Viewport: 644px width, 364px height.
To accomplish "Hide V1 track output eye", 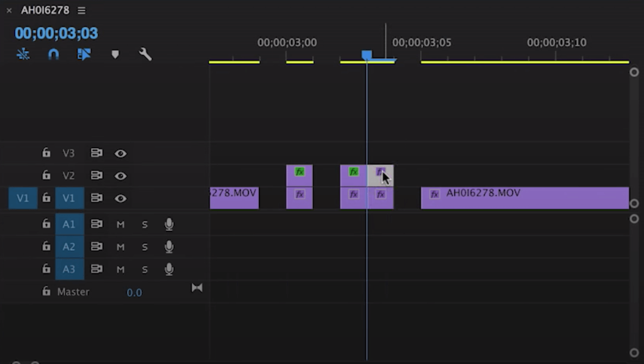I will pyautogui.click(x=120, y=198).
